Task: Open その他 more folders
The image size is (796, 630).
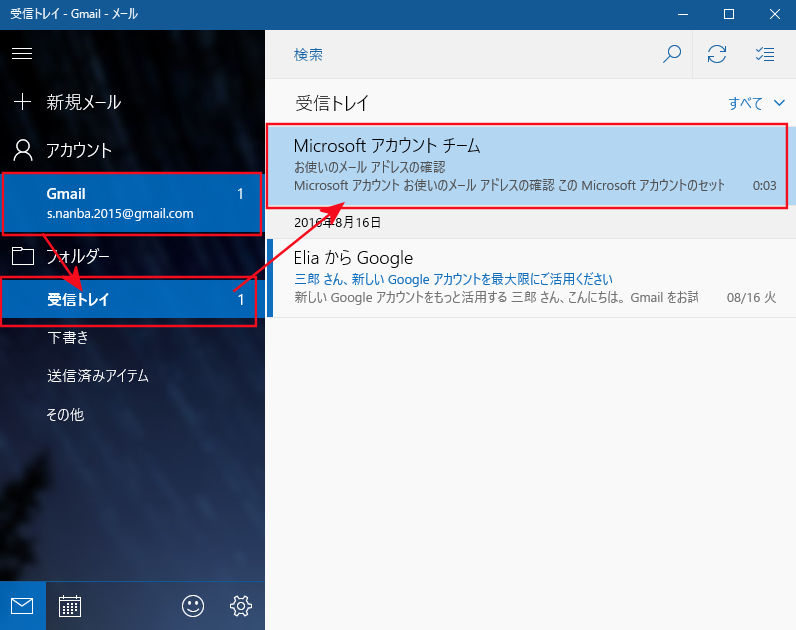Action: click(x=65, y=415)
